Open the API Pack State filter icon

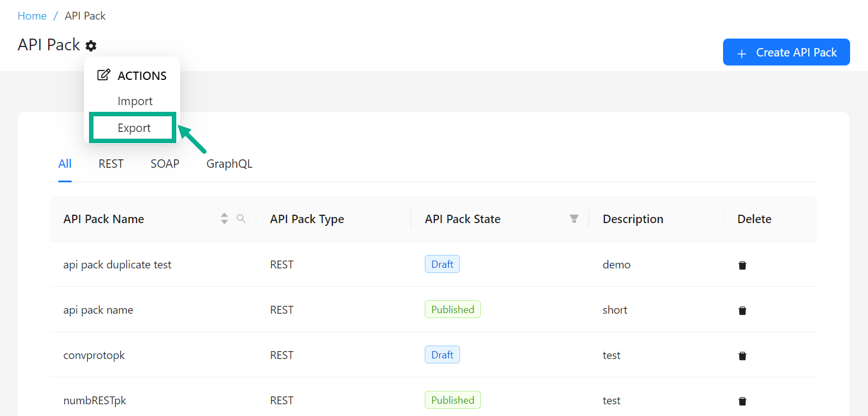(x=574, y=219)
